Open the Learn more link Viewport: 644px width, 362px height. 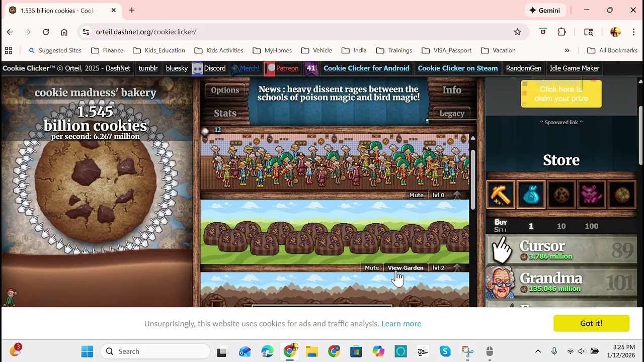tap(401, 324)
